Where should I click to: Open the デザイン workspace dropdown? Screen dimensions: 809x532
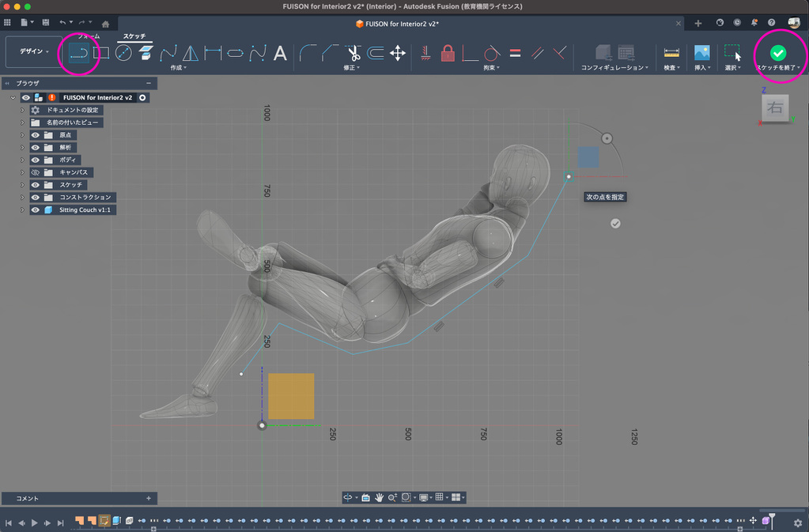tap(33, 51)
